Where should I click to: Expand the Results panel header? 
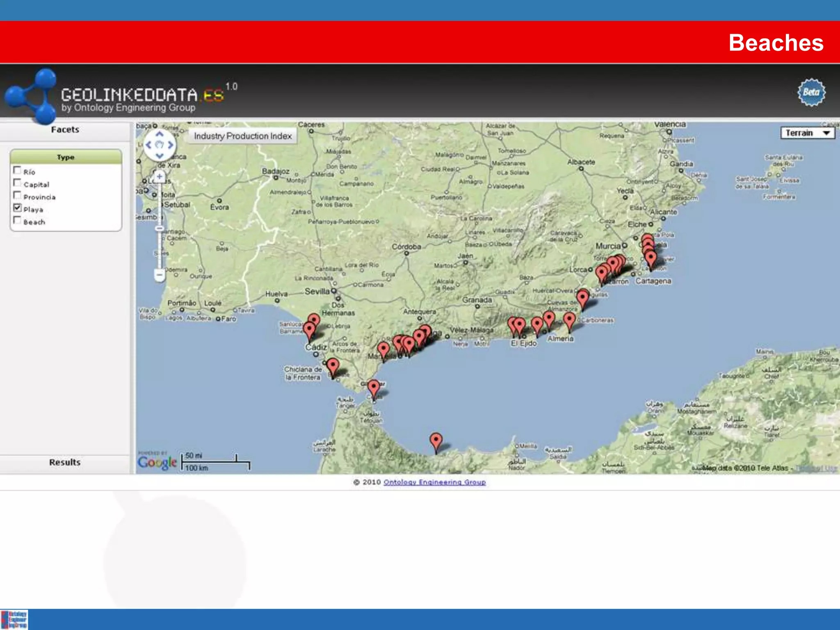pyautogui.click(x=65, y=462)
